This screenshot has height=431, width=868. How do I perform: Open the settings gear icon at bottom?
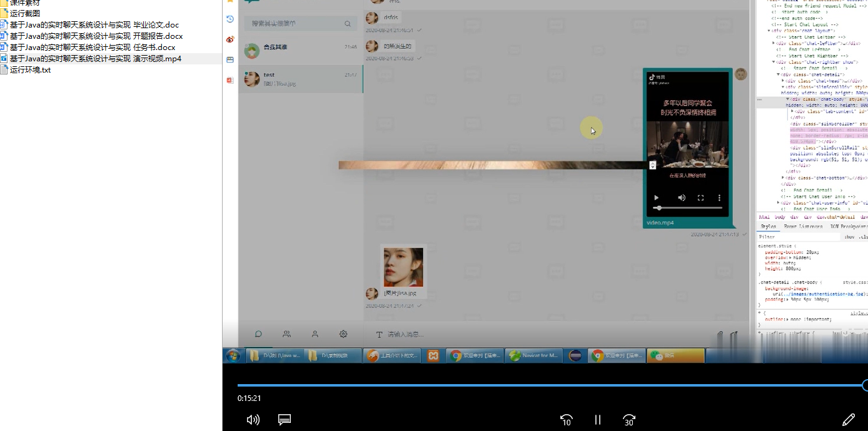[343, 334]
